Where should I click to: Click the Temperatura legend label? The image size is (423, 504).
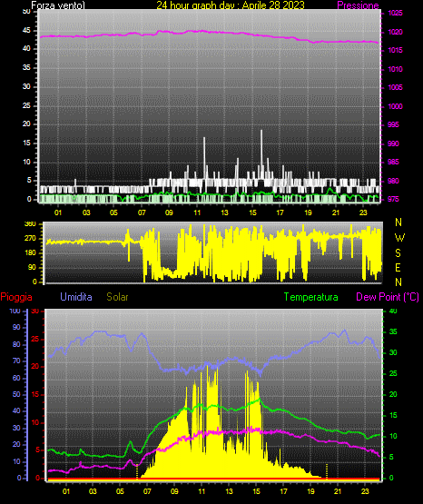click(310, 297)
